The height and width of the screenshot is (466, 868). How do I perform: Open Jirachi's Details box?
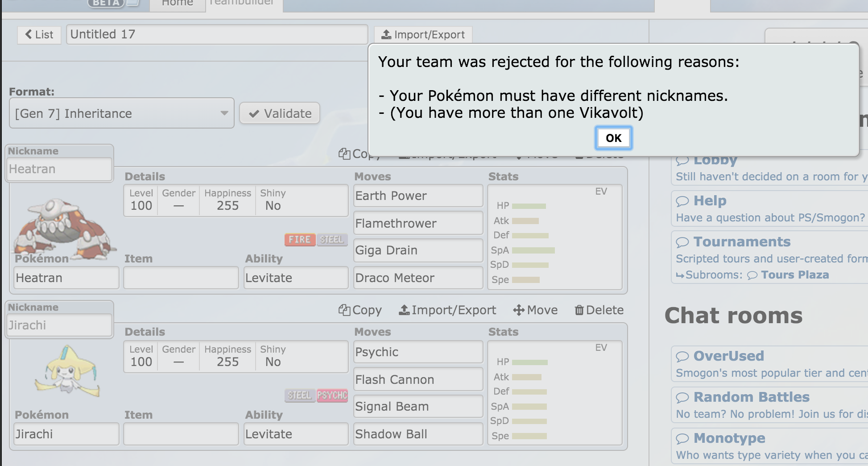236,357
